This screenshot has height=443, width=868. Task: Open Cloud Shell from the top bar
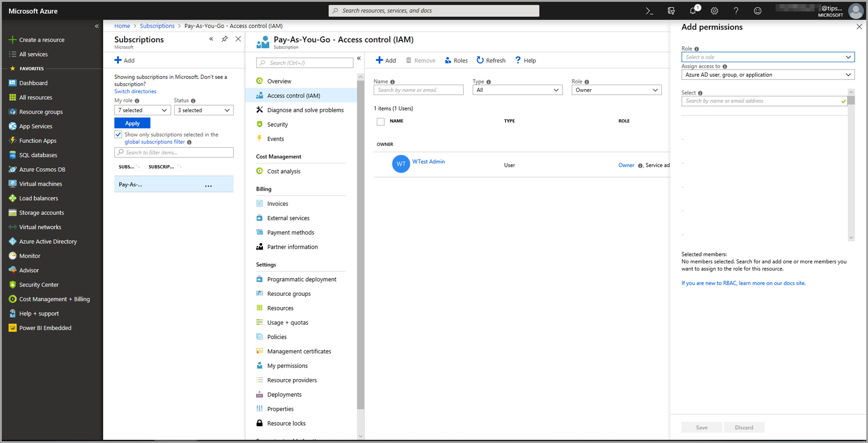point(649,11)
